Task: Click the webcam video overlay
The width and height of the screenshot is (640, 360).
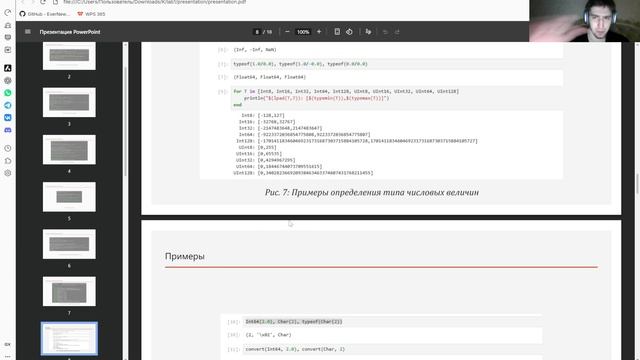Action: click(x=584, y=21)
